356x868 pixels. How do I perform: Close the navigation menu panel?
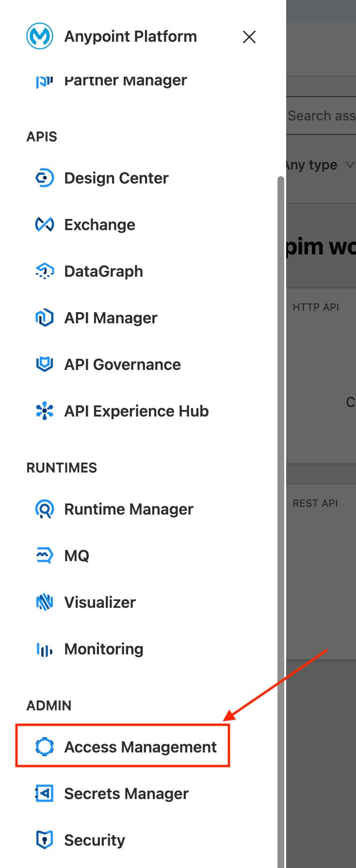point(249,37)
